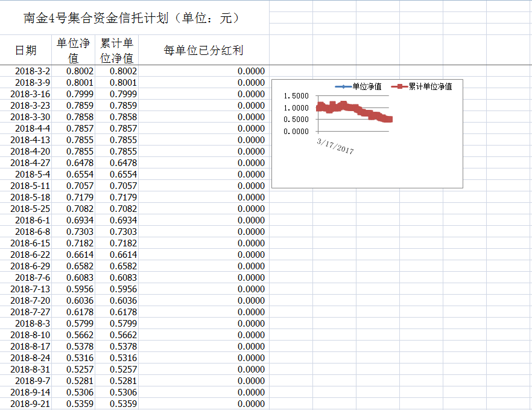Viewport: 532px width, 410px height.
Task: Click the 单位净值 column header cell
Action: [74, 50]
